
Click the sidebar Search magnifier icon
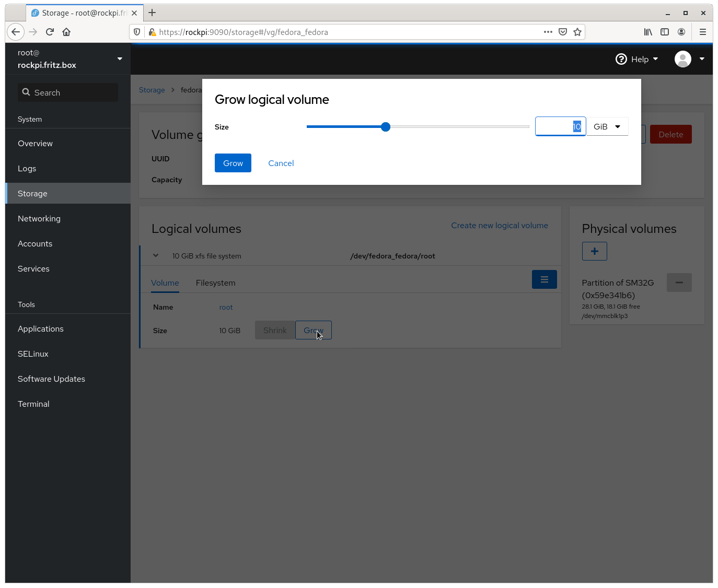(26, 92)
